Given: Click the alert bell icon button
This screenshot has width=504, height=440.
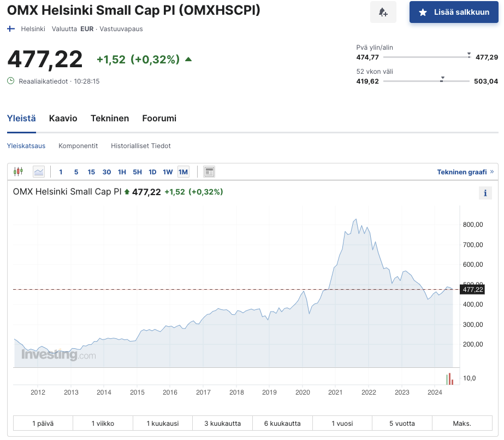Looking at the screenshot, I should coord(383,12).
